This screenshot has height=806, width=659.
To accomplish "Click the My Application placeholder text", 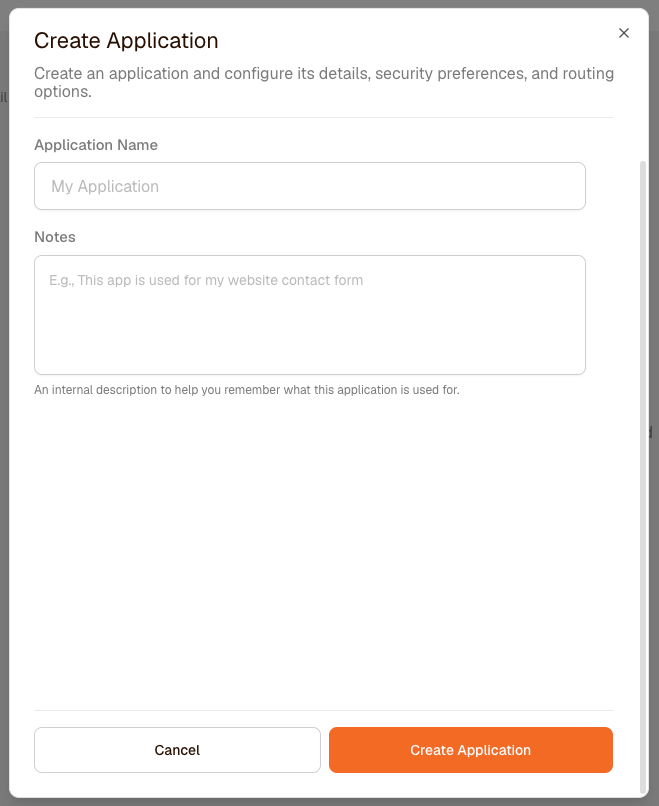I will [x=105, y=186].
